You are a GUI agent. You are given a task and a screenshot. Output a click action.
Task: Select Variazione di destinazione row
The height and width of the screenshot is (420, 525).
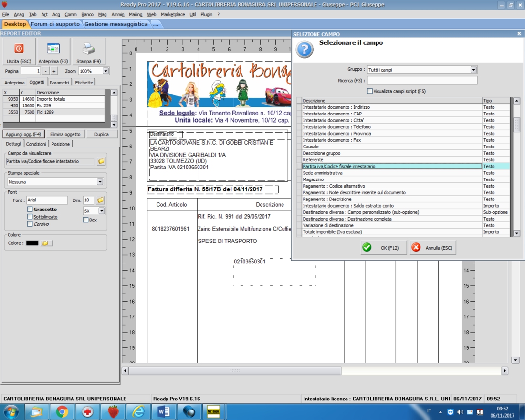403,225
